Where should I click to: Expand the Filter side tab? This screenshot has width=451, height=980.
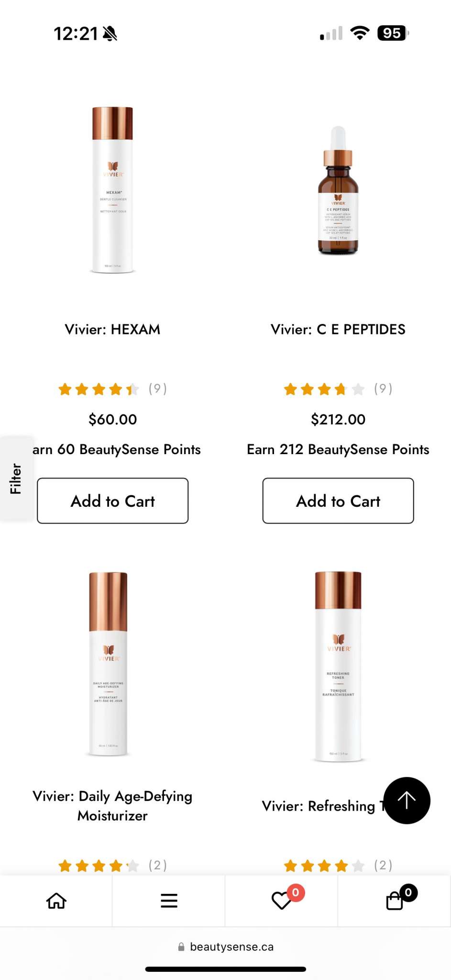pos(16,479)
